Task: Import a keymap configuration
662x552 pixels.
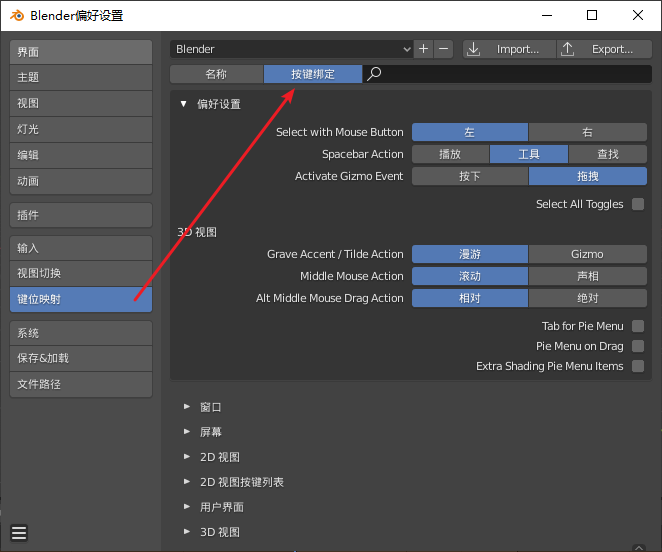Action: click(510, 49)
